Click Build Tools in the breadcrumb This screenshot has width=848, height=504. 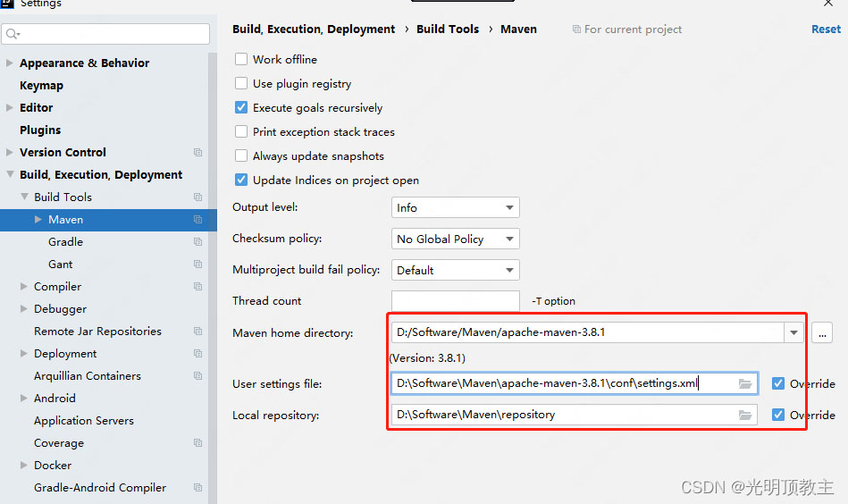pos(448,29)
